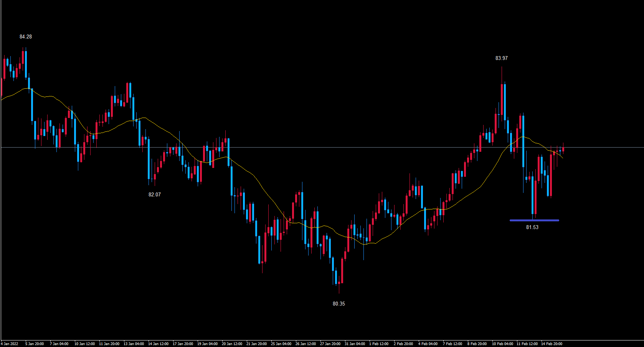Select the 14 Feb 20:00 time label
Screen dimensions: 644x347
pos(552,344)
